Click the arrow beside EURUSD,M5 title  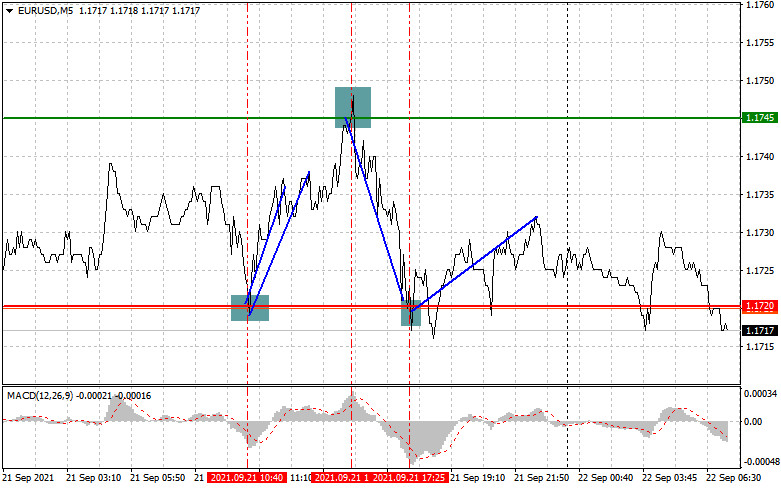[8, 10]
